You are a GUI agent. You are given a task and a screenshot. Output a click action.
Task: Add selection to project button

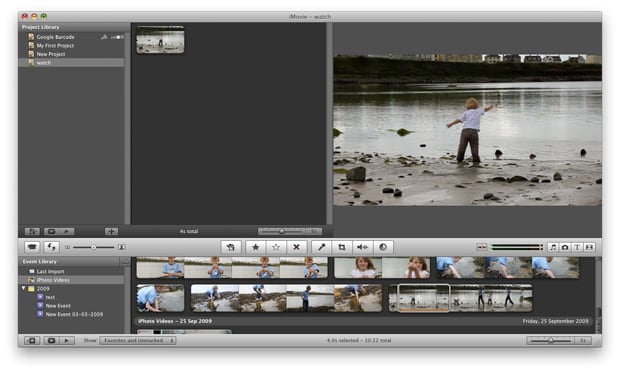click(x=231, y=247)
